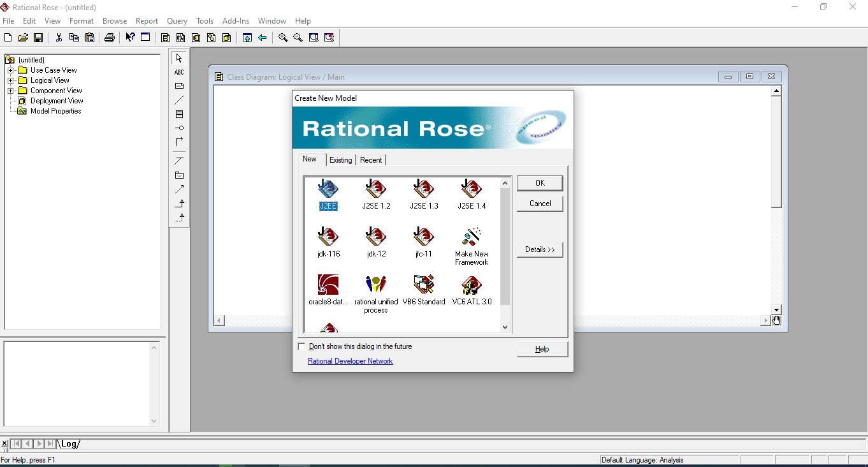This screenshot has width=868, height=467.
Task: Open the File menu
Action: point(8,21)
